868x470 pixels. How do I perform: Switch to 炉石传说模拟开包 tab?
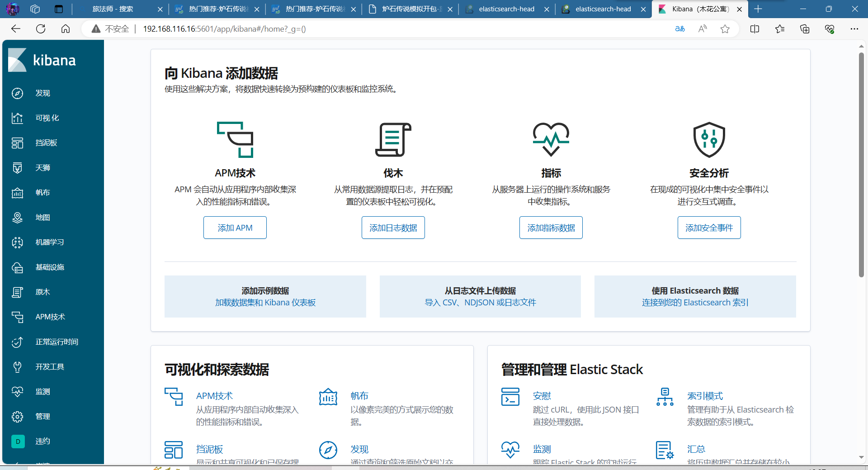[x=410, y=9]
